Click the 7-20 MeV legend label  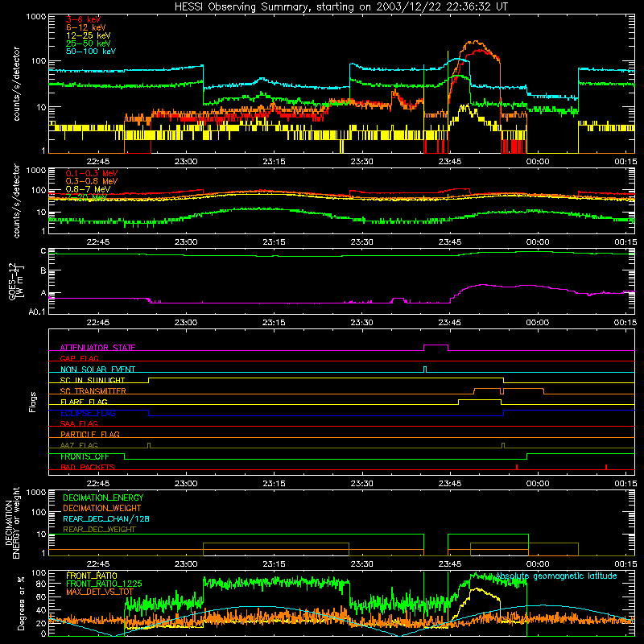click(87, 197)
